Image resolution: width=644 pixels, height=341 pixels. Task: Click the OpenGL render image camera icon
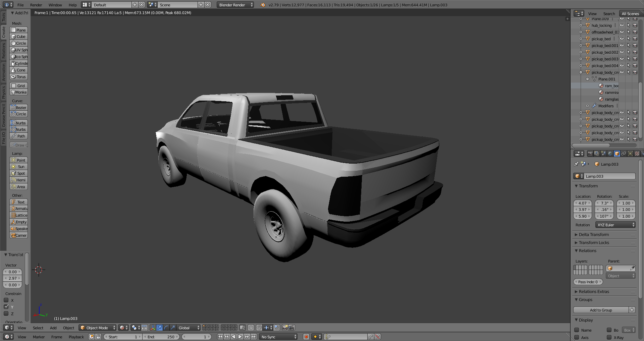tap(285, 328)
